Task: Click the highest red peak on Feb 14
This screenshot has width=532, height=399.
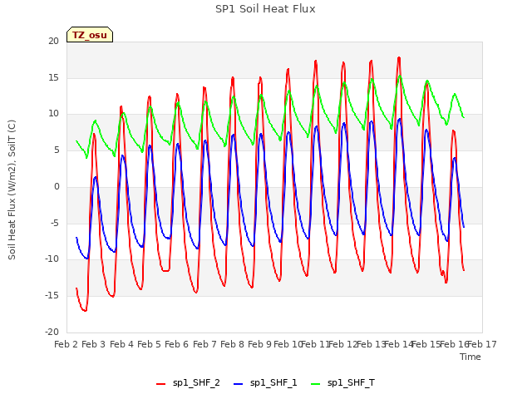Action: pyautogui.click(x=399, y=57)
